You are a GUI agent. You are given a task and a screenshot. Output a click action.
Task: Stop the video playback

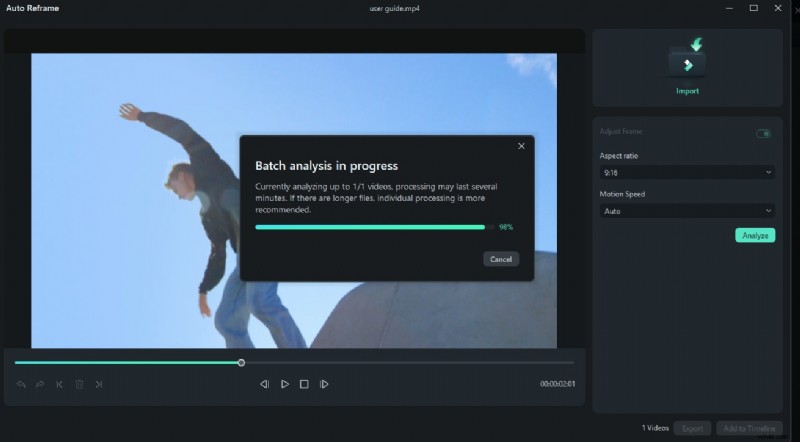304,384
